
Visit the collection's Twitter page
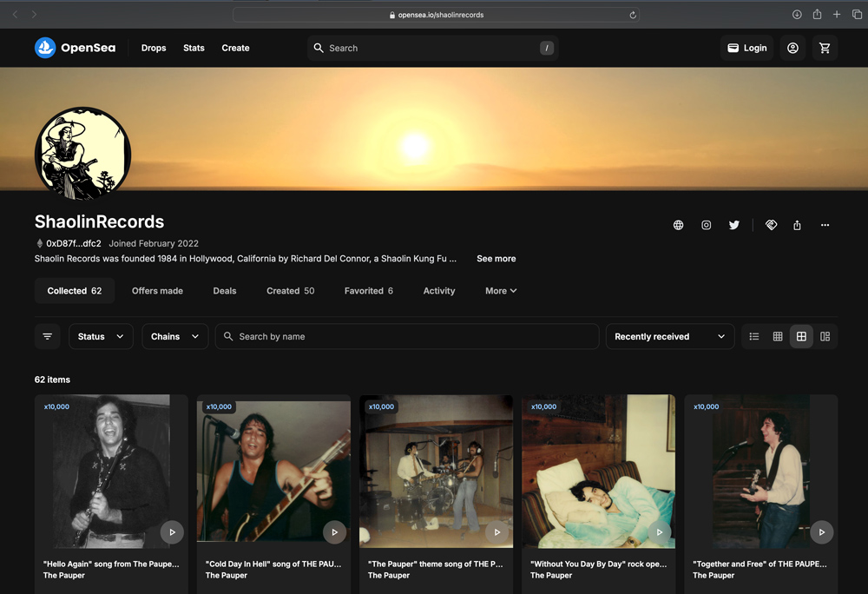(x=733, y=225)
